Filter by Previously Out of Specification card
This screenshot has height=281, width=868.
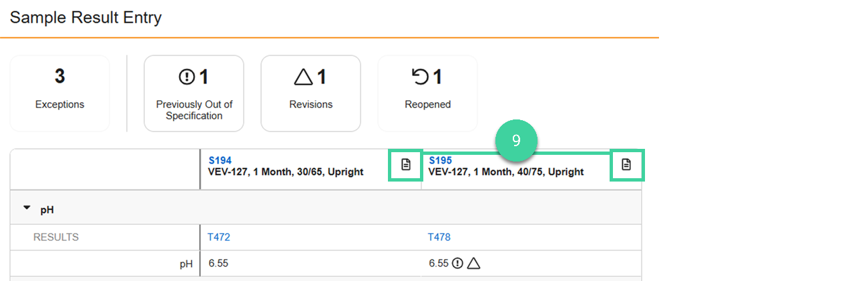coord(194,93)
